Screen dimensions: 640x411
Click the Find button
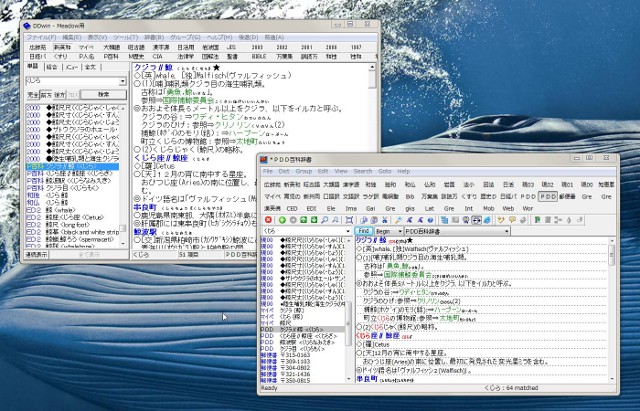tap(364, 231)
